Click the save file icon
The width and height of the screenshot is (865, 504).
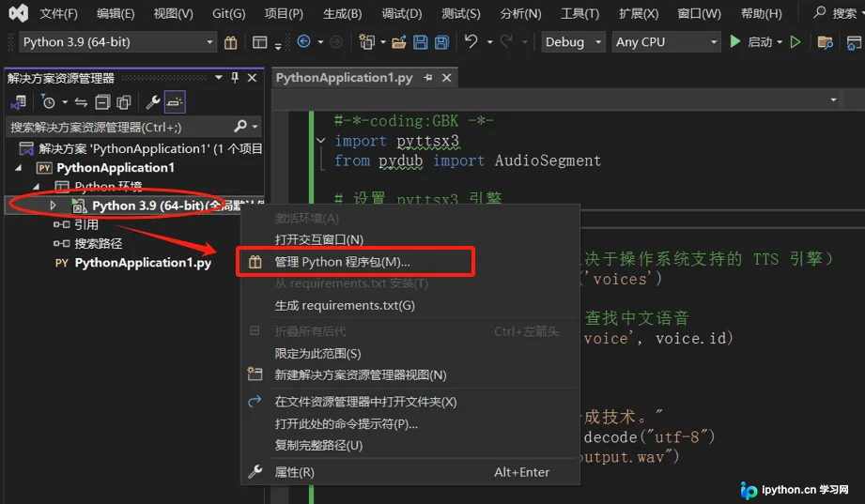click(x=421, y=42)
